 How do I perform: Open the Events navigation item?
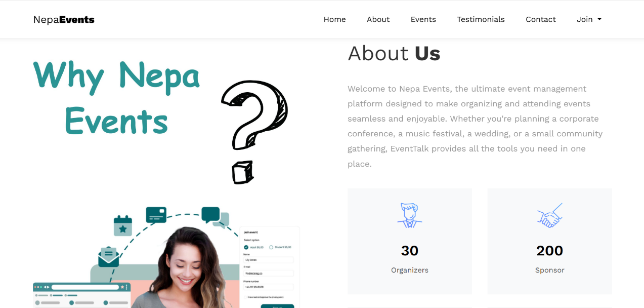pos(423,19)
